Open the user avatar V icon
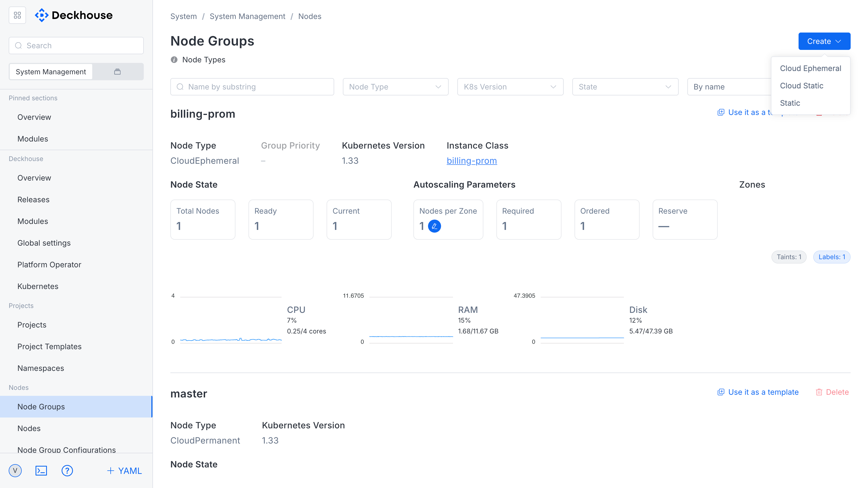 (15, 470)
